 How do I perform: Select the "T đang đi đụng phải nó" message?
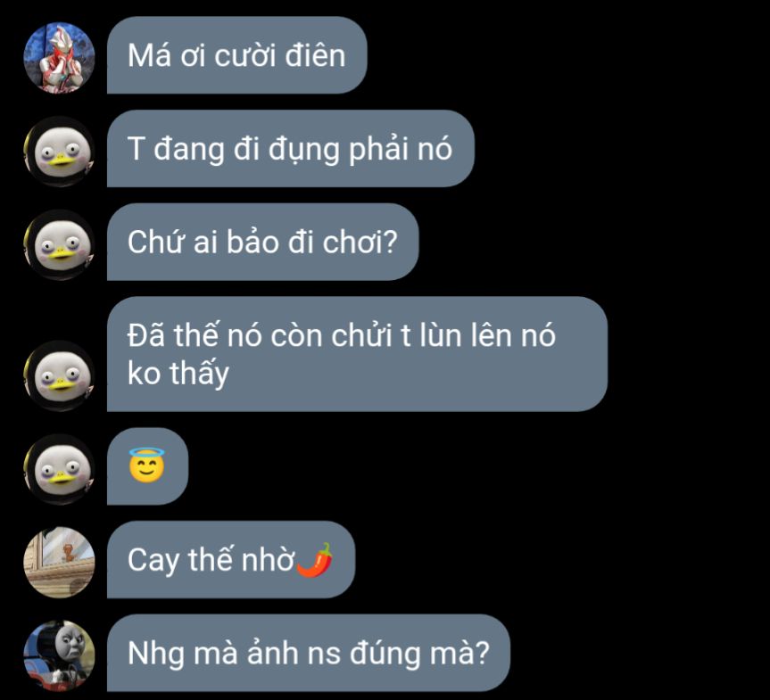pos(290,148)
